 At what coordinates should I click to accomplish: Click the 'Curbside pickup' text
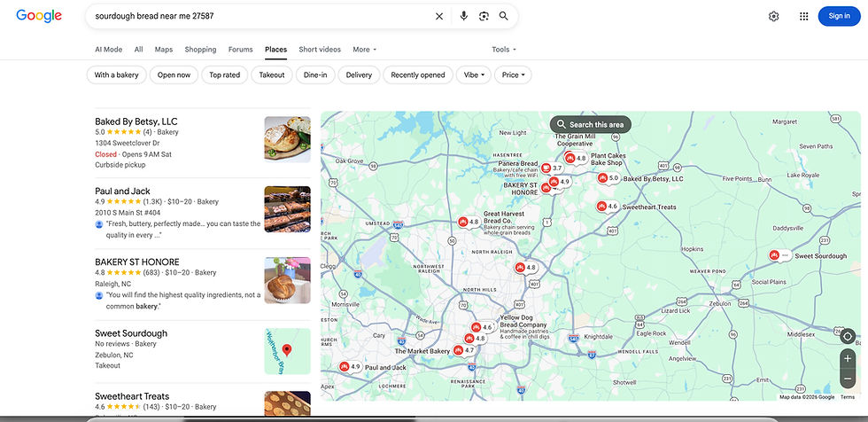coord(120,165)
